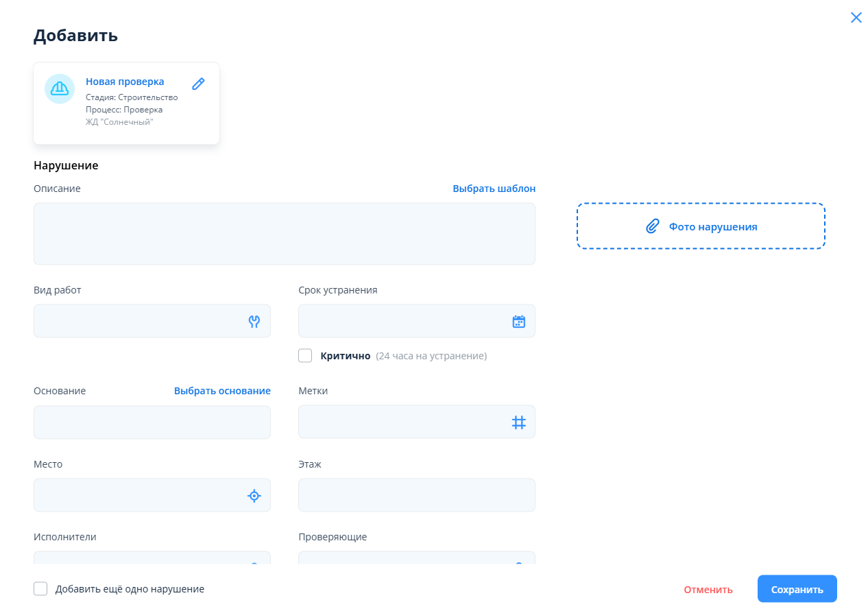The height and width of the screenshot is (613, 868).
Task: Click into the Описание text area
Action: tap(284, 234)
